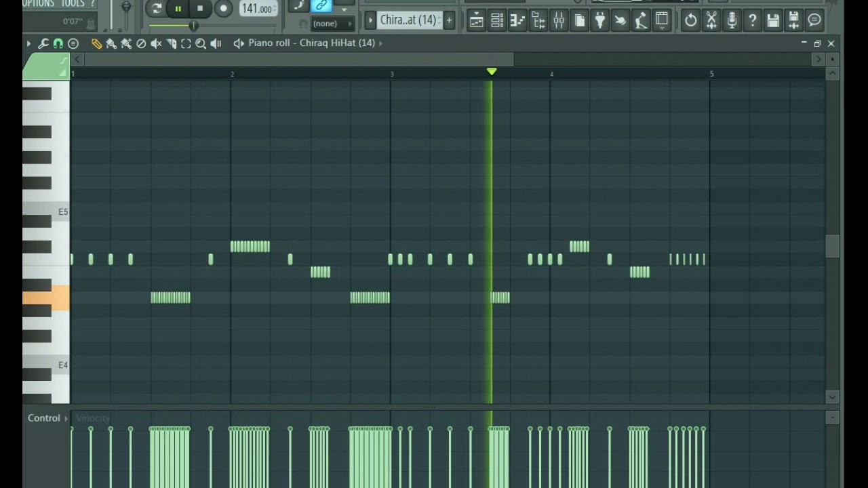Click the song position slider
The image size is (868, 488).
point(193,26)
